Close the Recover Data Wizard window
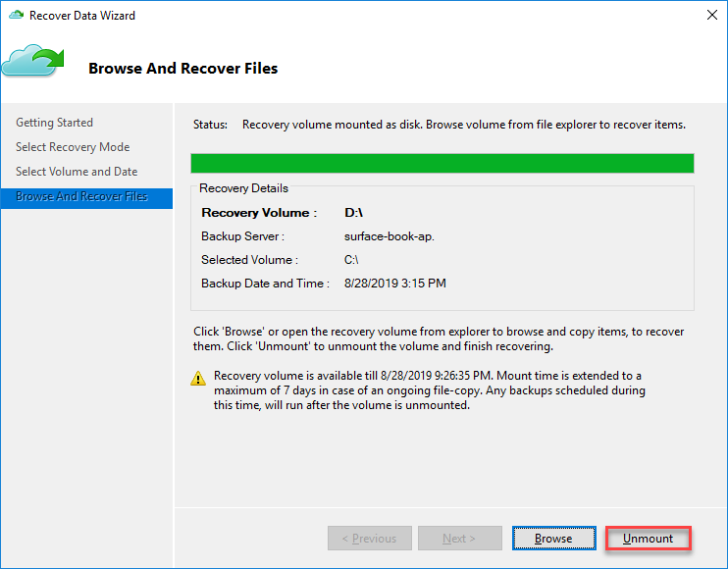The image size is (728, 569). (x=710, y=16)
